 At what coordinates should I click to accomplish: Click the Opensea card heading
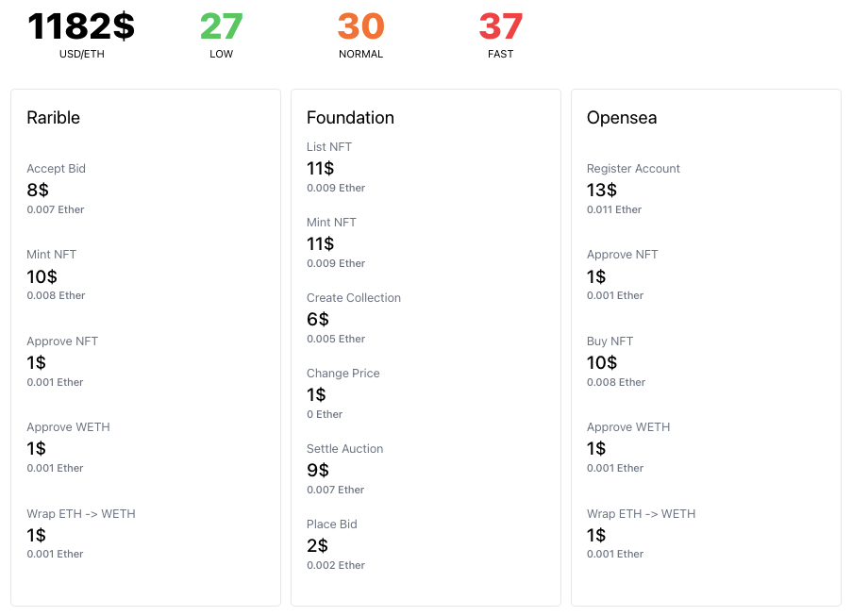[622, 118]
